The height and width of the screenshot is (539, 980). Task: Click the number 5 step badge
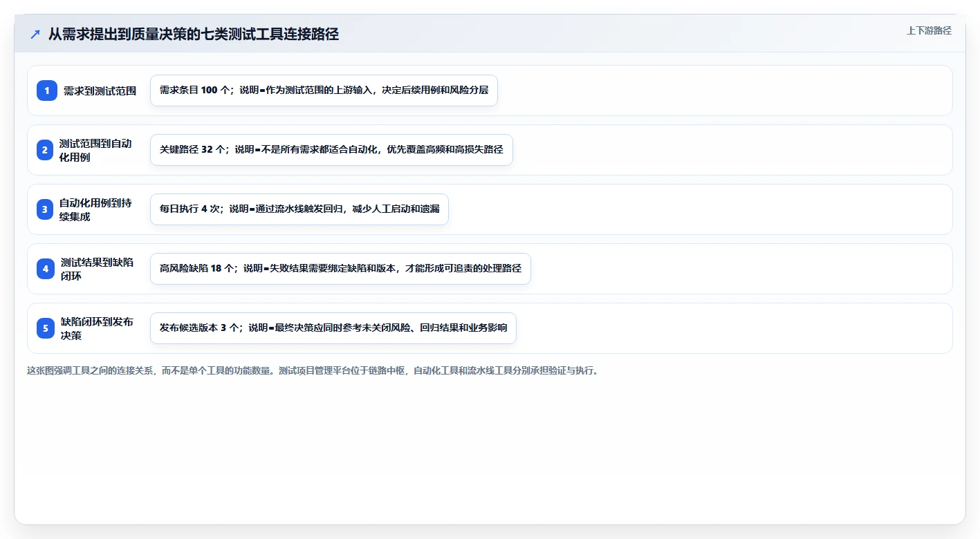click(x=46, y=328)
